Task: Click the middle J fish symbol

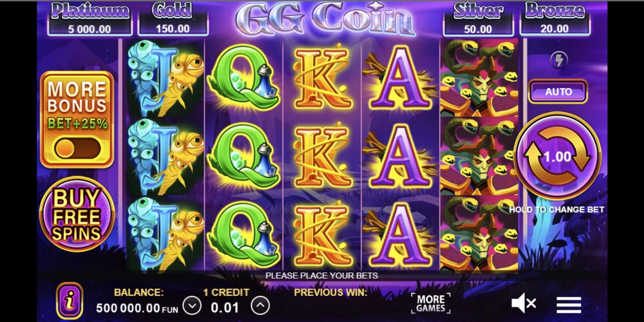Action: tap(166, 156)
